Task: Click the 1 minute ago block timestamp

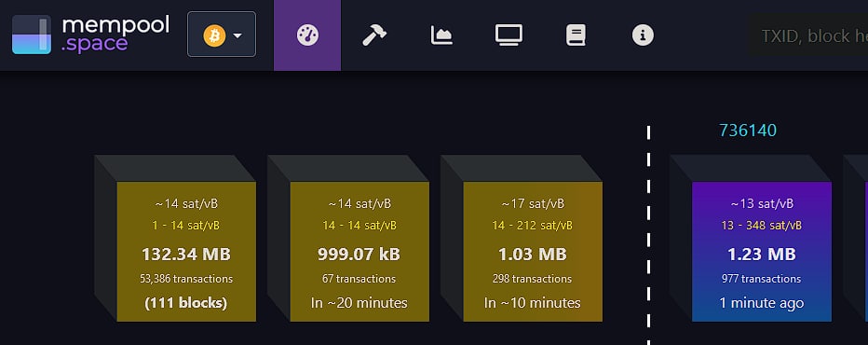Action: [762, 303]
